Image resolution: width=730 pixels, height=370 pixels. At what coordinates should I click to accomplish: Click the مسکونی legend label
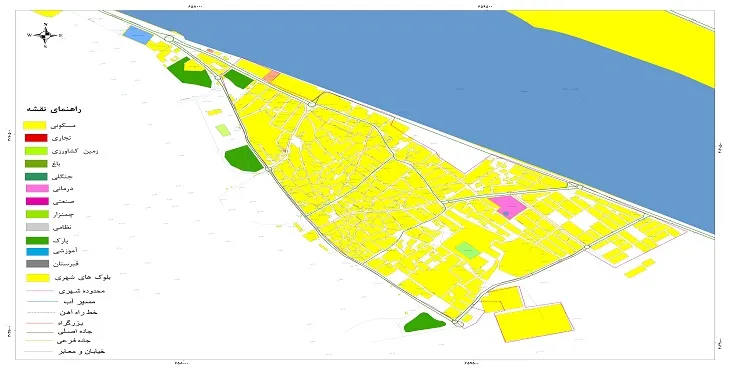[x=64, y=126]
